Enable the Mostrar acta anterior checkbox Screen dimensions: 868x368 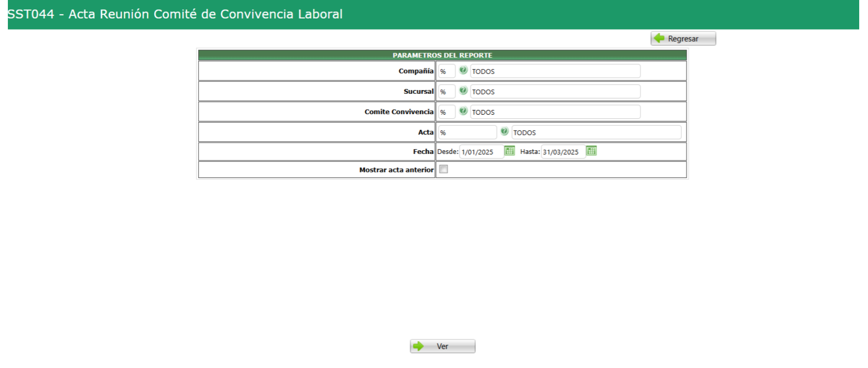coord(443,169)
